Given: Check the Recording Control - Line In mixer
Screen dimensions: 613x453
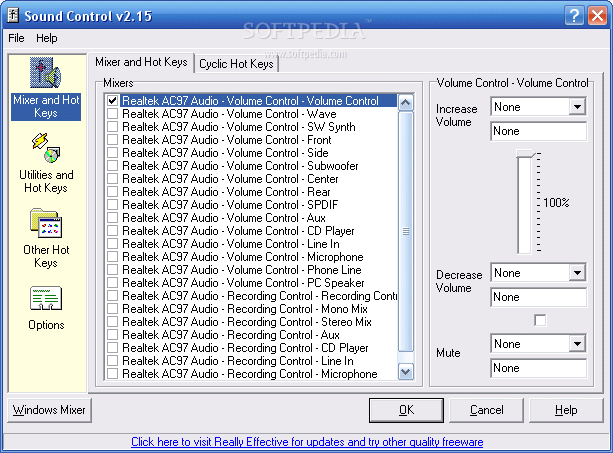Looking at the screenshot, I should [113, 361].
